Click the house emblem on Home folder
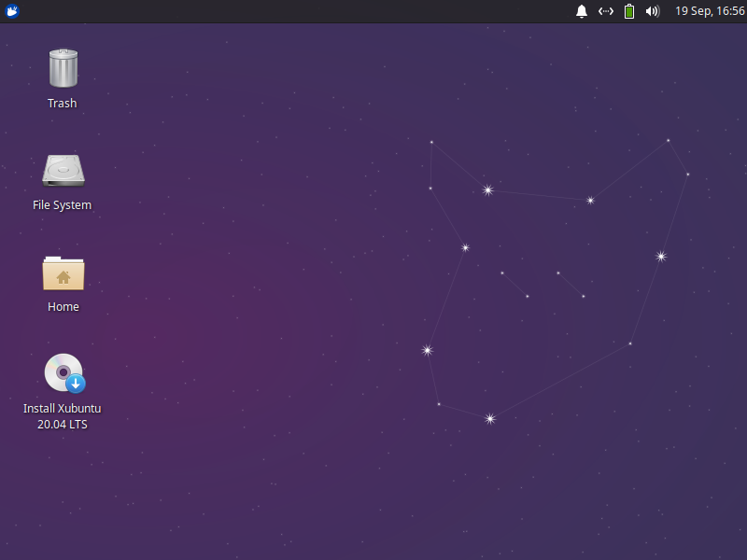The height and width of the screenshot is (560, 747). [63, 277]
